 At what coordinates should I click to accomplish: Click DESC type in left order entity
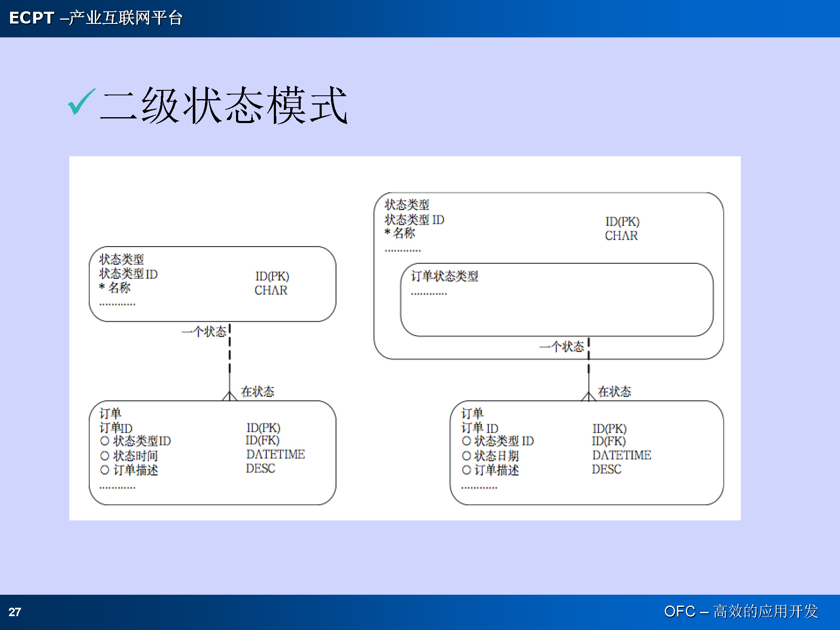click(260, 468)
